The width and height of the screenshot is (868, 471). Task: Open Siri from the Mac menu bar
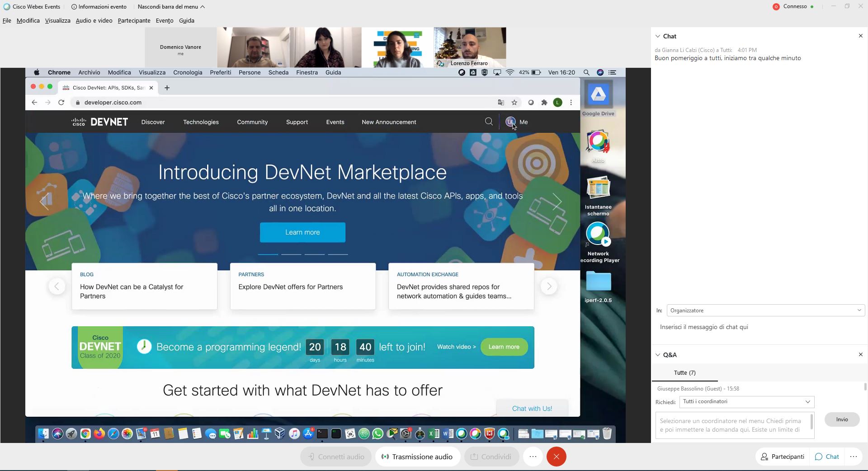(600, 72)
